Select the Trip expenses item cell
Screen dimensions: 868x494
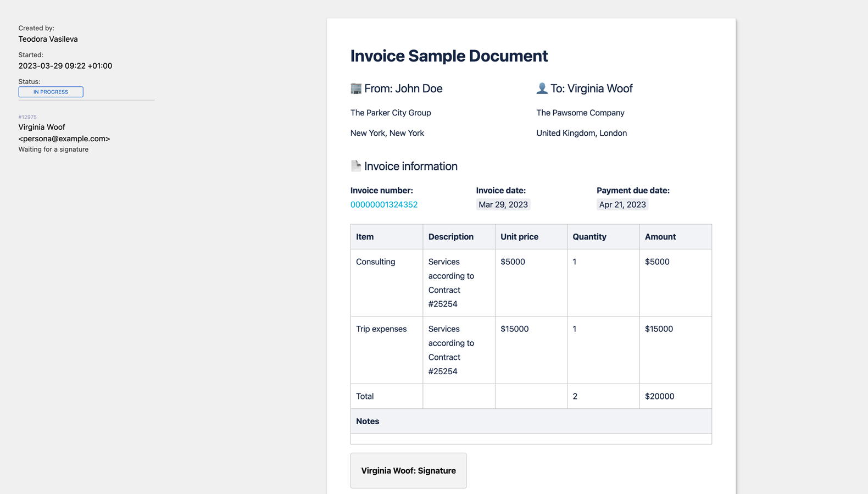381,329
